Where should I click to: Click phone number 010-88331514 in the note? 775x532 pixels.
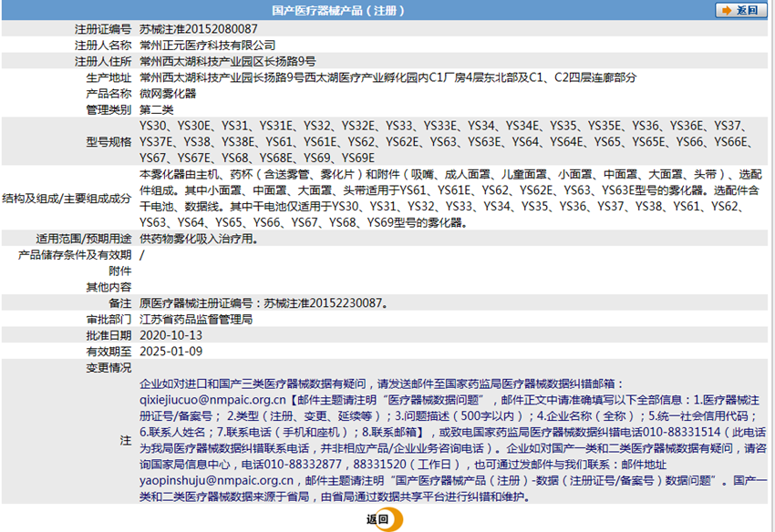(x=682, y=432)
